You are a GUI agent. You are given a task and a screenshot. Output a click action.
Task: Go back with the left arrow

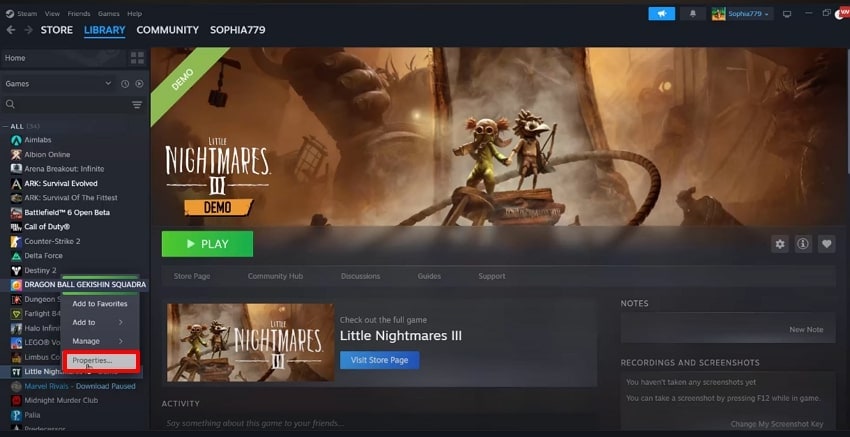click(10, 30)
